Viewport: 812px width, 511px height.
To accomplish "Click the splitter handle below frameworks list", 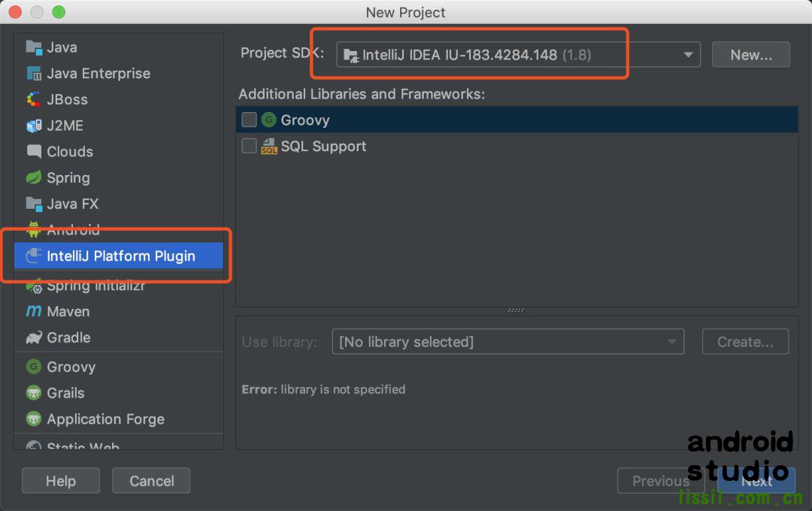I will pyautogui.click(x=516, y=310).
